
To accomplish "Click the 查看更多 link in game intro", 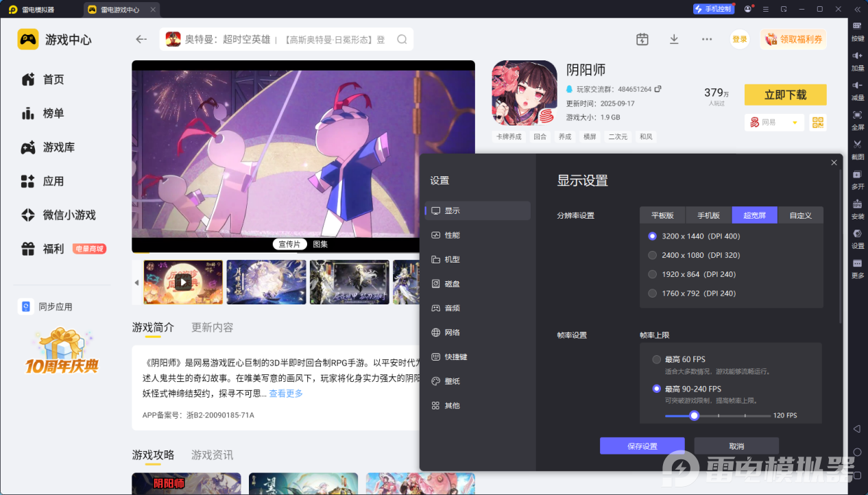I will (286, 394).
